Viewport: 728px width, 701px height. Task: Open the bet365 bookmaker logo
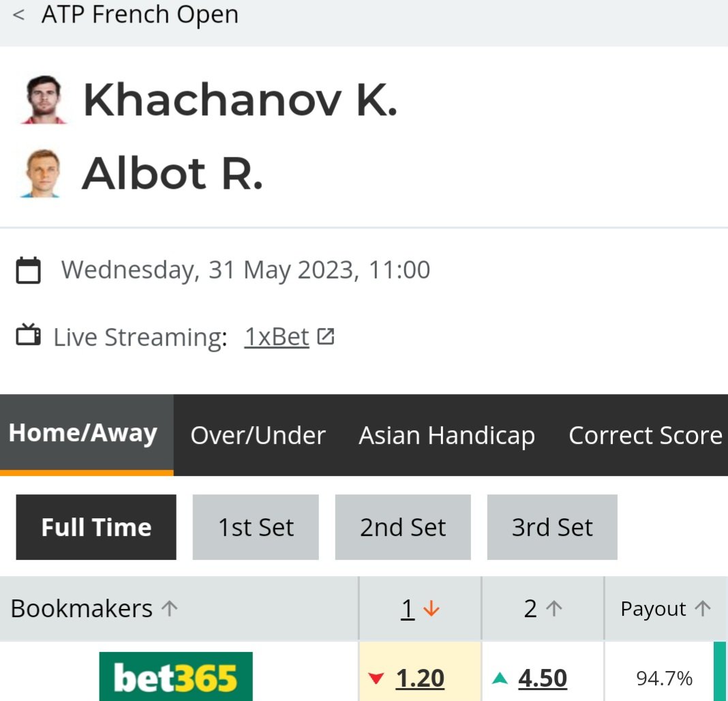[176, 677]
